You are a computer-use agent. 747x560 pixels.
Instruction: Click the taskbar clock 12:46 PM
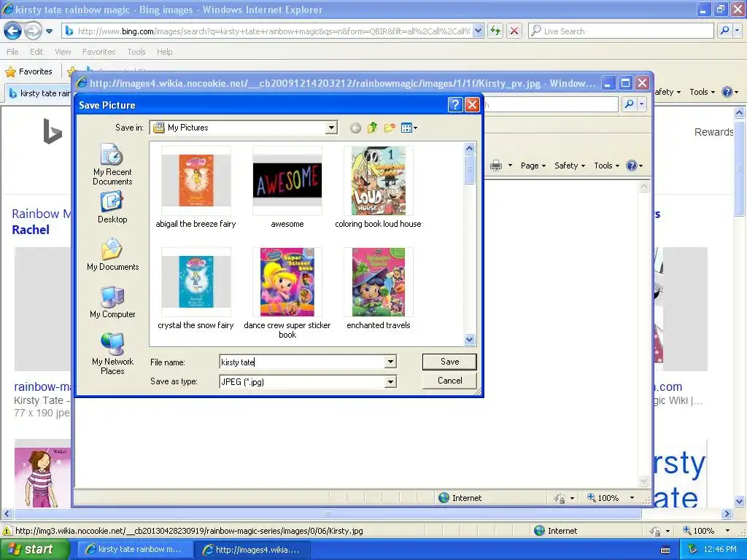[720, 550]
